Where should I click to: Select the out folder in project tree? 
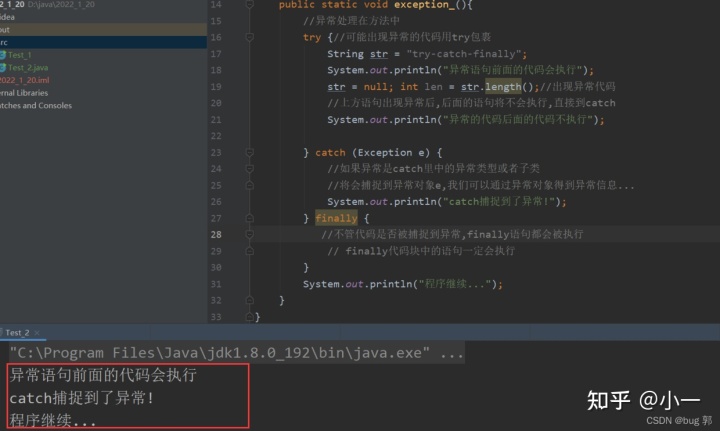coord(103,30)
